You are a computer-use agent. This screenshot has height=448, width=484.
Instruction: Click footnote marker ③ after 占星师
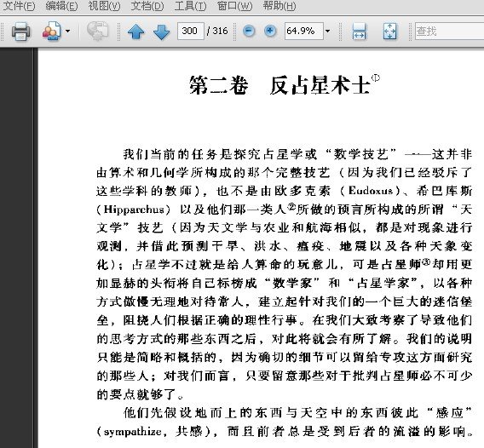(x=426, y=261)
